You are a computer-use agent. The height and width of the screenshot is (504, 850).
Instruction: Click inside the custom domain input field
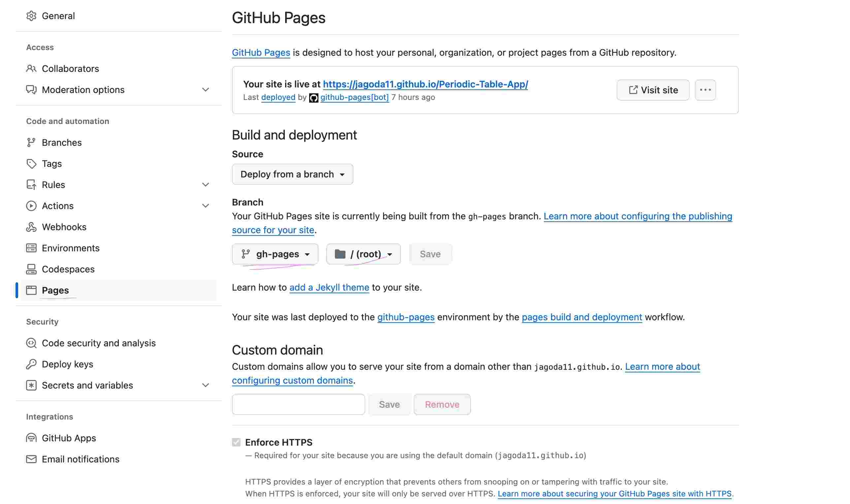click(298, 404)
